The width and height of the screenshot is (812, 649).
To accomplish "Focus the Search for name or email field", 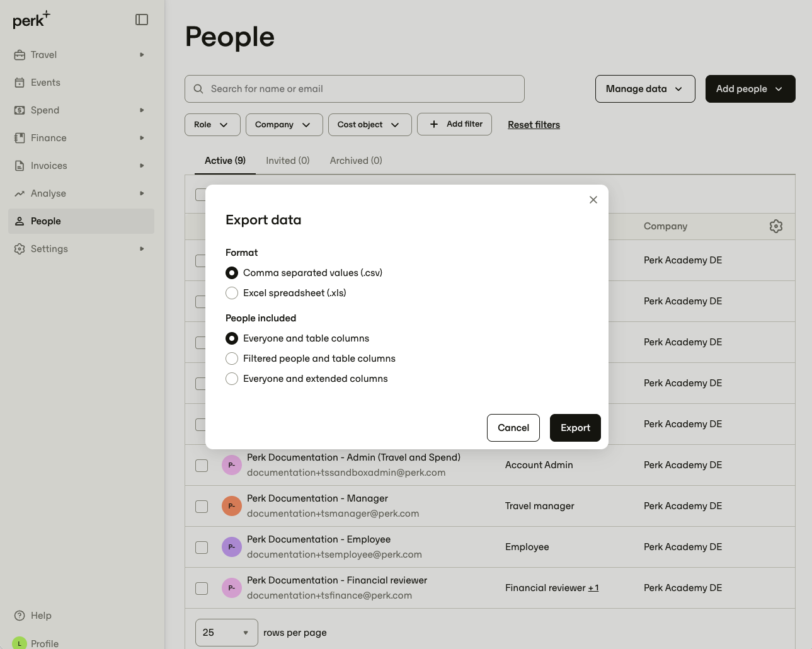I will (355, 89).
